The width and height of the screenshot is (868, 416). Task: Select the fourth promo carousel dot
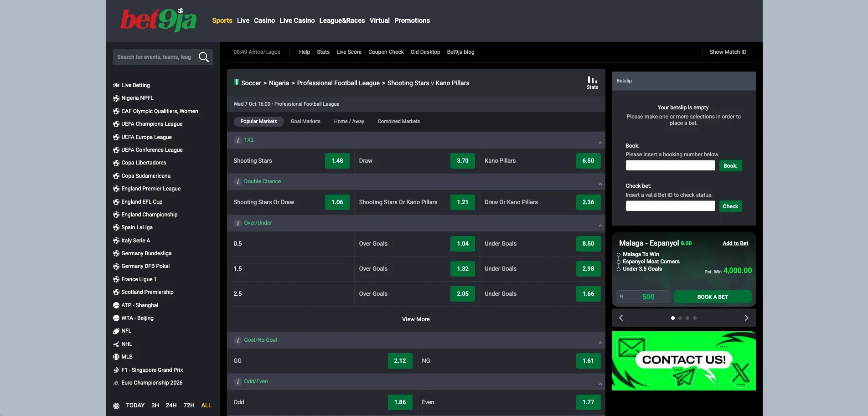coord(695,318)
